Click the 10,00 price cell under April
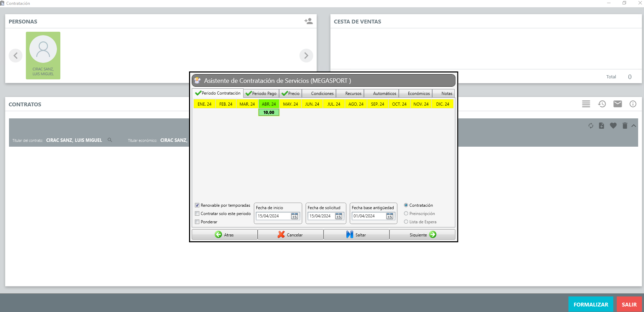Screen dimensions: 644x312 (269, 113)
